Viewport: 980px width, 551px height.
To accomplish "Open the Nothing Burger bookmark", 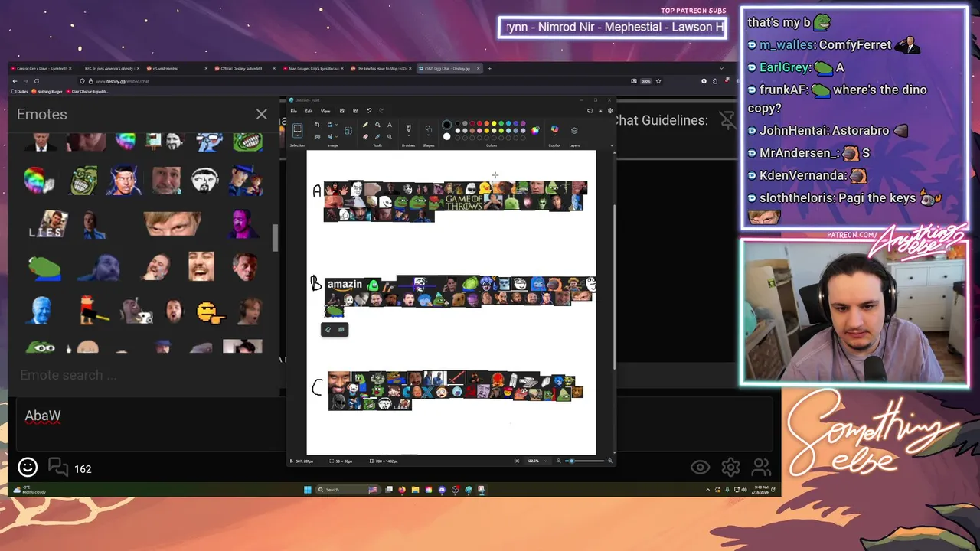I will pyautogui.click(x=48, y=91).
